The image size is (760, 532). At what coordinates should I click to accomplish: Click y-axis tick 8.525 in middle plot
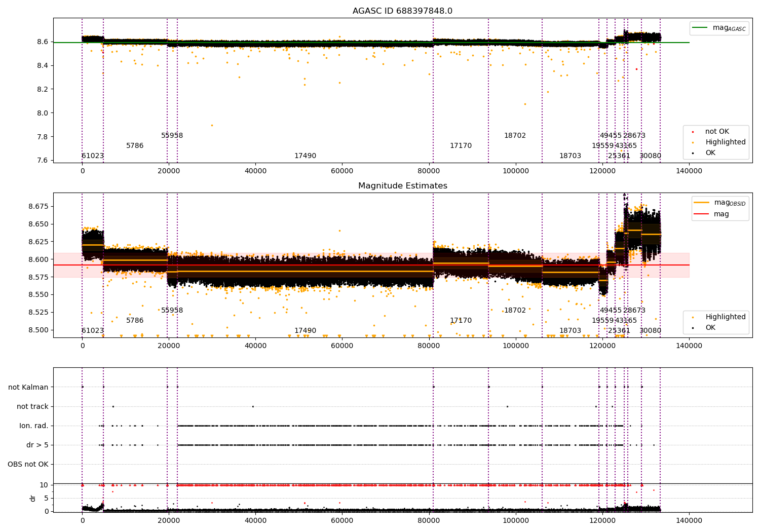pos(39,313)
